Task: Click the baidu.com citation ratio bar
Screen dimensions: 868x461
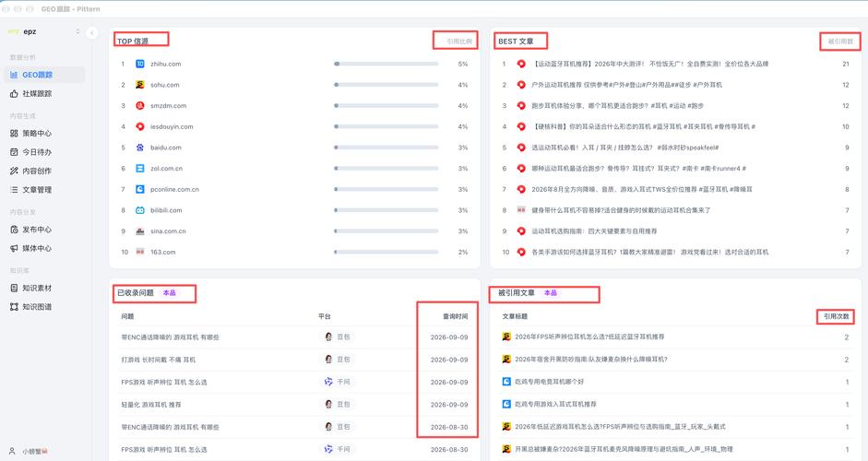Action: 386,148
